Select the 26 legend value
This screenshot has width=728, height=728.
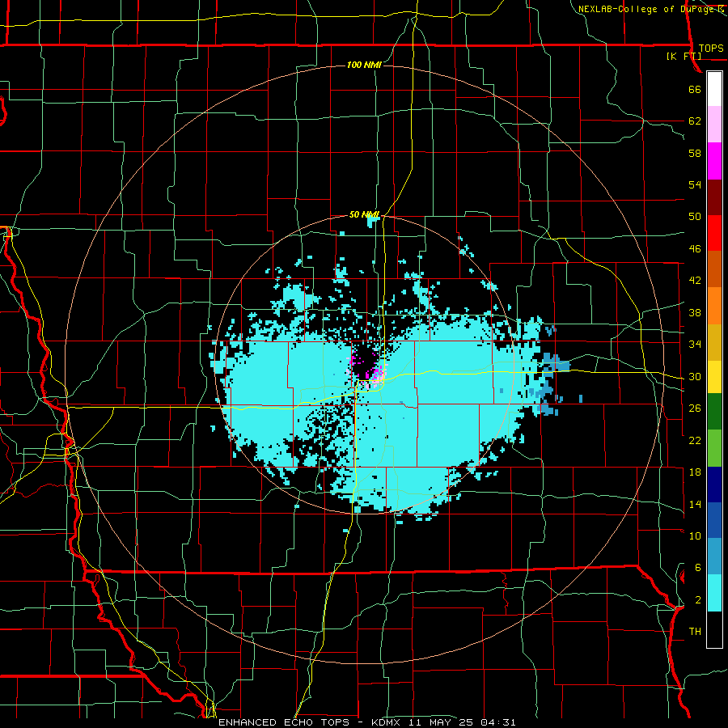(695, 408)
